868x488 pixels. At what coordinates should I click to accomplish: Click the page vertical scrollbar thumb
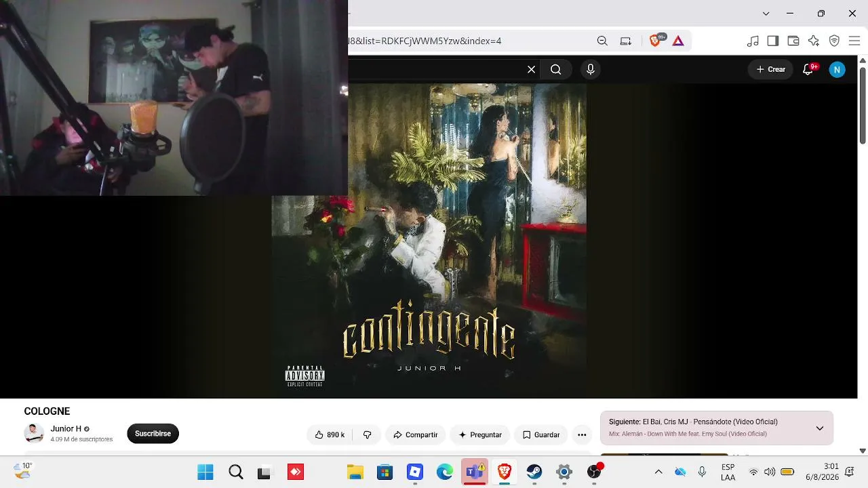(863, 104)
